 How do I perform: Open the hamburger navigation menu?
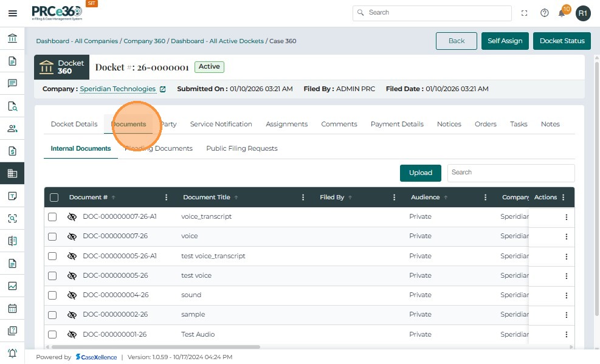coord(12,13)
